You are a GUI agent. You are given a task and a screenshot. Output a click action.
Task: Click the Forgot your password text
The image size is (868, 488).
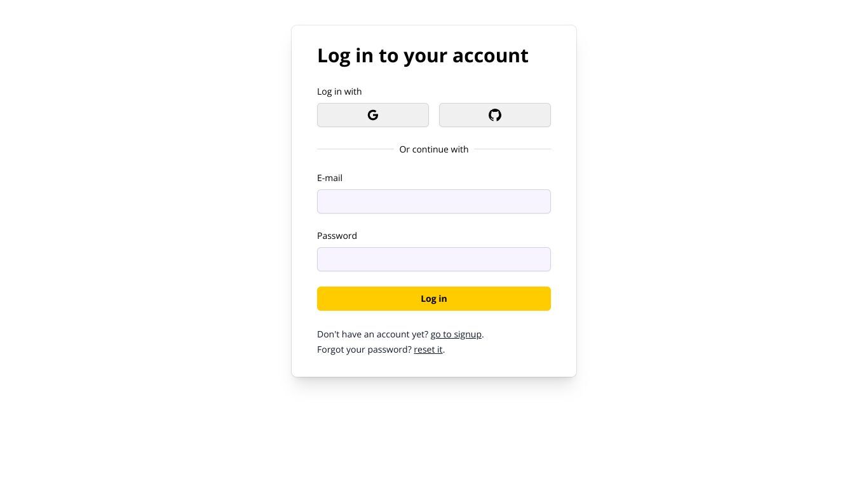click(x=365, y=349)
